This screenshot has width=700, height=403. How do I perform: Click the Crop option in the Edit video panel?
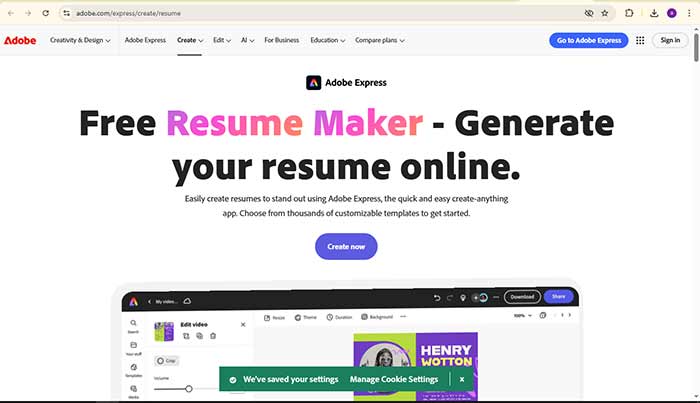click(x=166, y=361)
